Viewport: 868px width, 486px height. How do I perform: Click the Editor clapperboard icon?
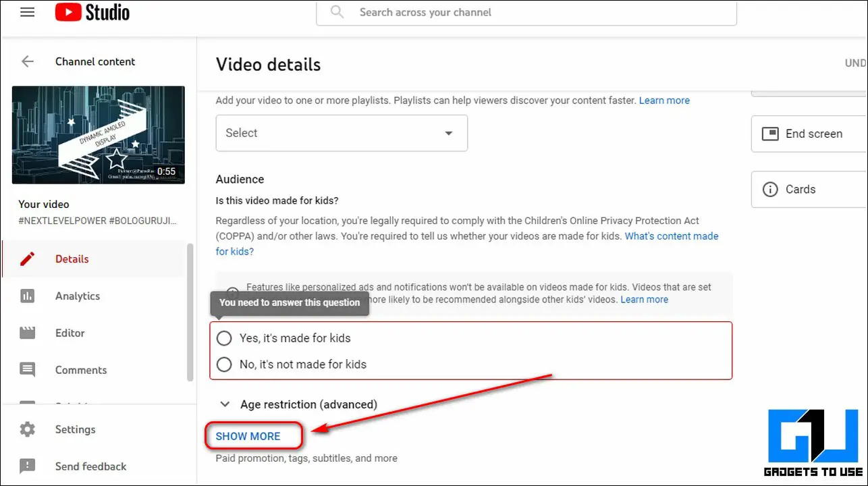tap(28, 333)
